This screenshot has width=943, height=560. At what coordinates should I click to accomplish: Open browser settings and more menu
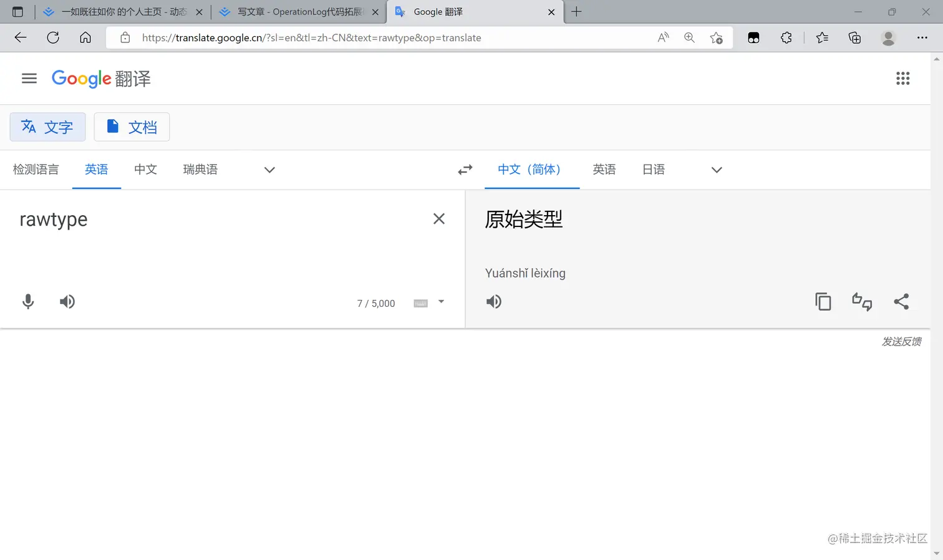[922, 37]
